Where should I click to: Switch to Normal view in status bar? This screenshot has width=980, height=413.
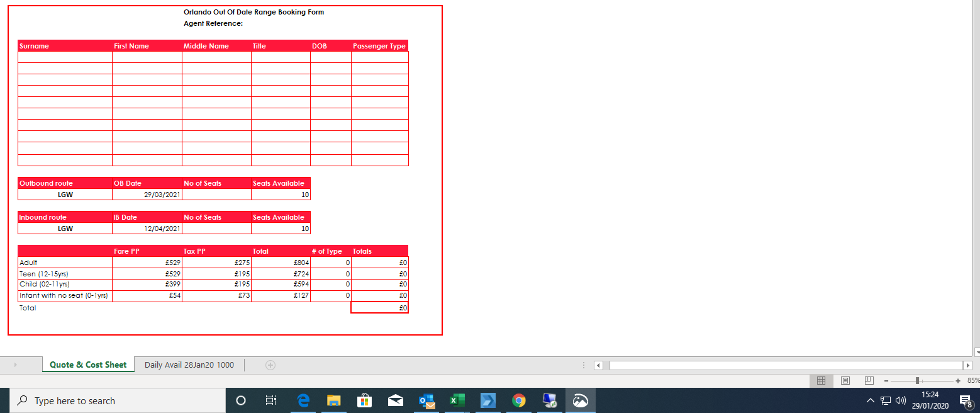click(821, 381)
